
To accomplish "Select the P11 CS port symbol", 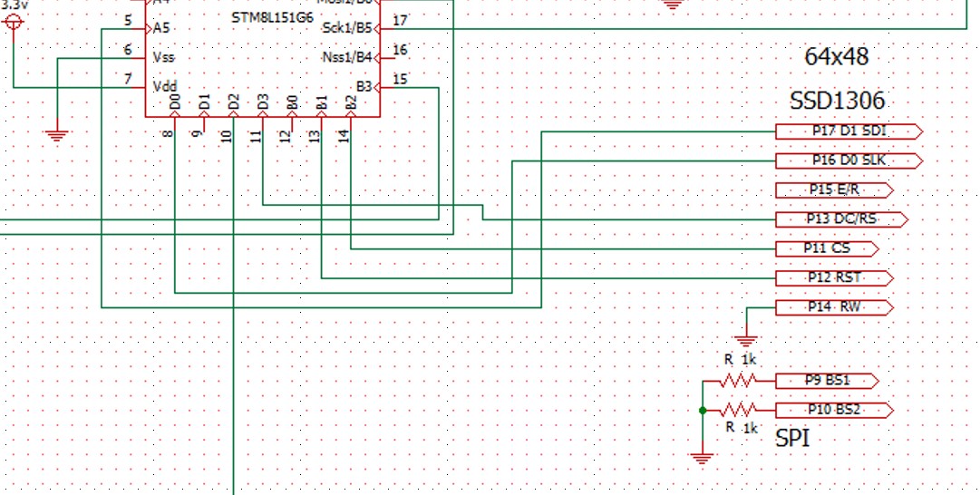I will click(826, 248).
